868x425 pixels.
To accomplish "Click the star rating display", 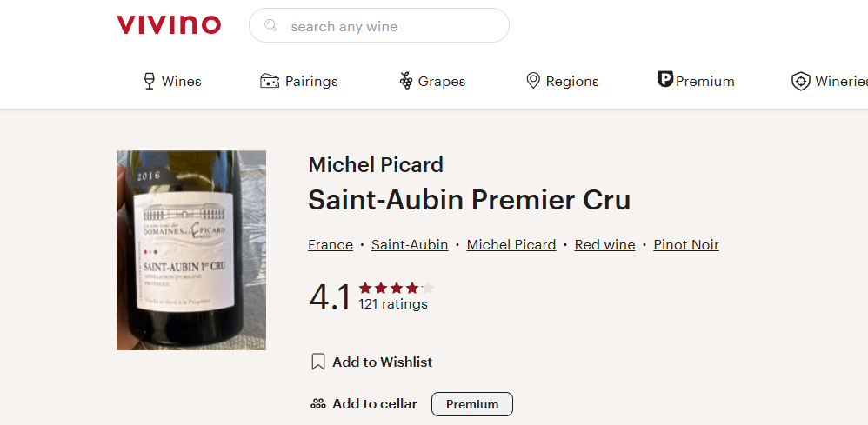I will click(x=397, y=289).
